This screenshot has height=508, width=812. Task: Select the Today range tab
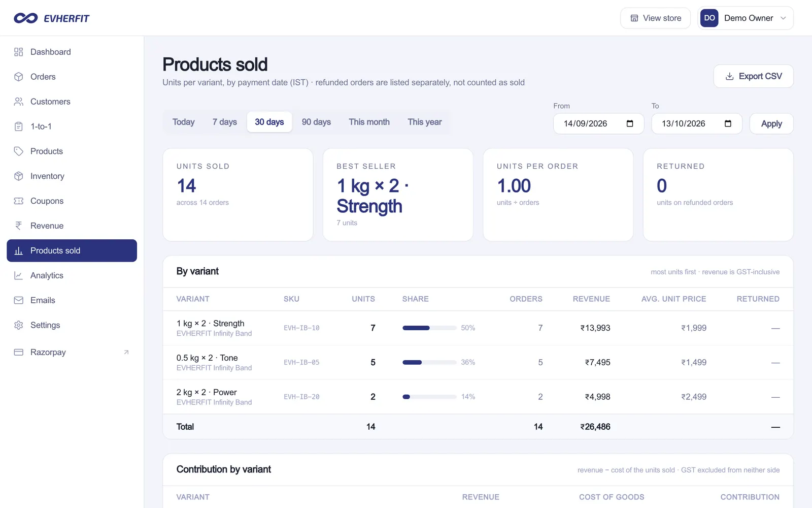point(183,122)
